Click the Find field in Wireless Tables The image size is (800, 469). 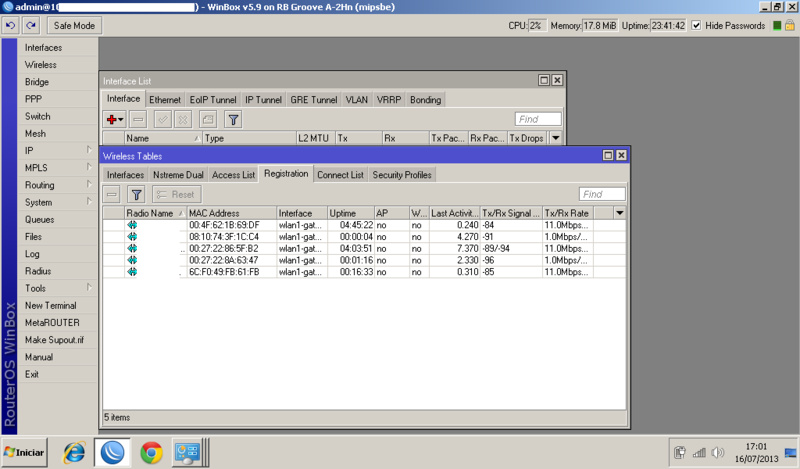[x=602, y=194]
